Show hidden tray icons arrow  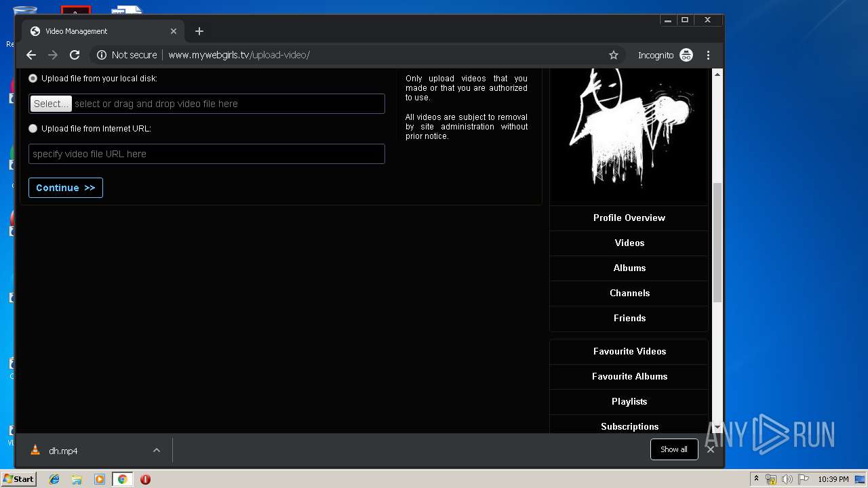756,479
